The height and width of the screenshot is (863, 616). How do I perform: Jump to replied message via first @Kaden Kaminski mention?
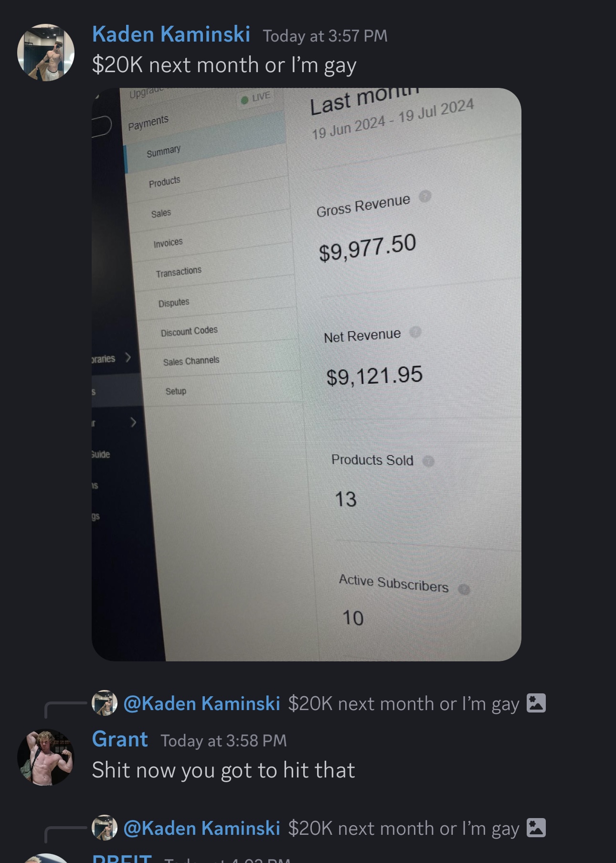[202, 703]
